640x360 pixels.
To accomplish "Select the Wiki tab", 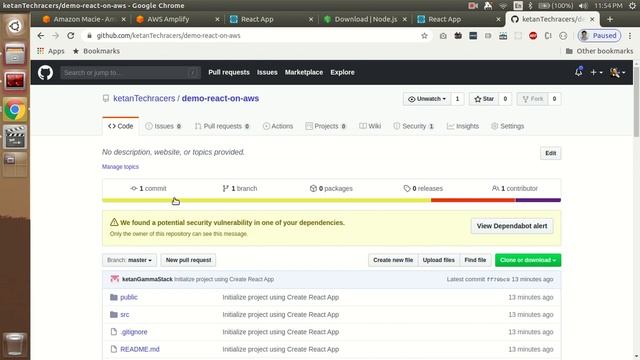I will [x=370, y=126].
